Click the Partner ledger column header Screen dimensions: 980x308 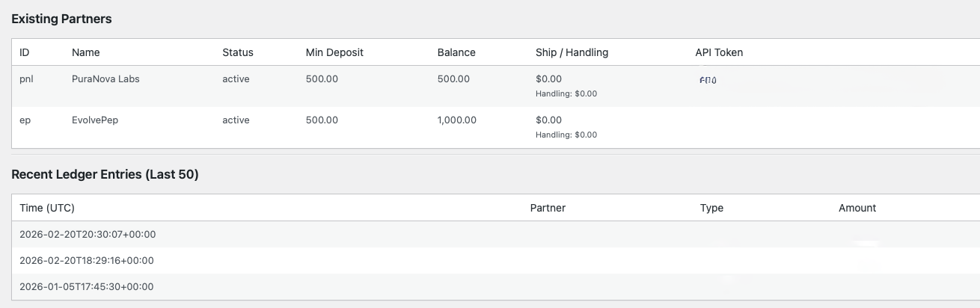point(548,208)
